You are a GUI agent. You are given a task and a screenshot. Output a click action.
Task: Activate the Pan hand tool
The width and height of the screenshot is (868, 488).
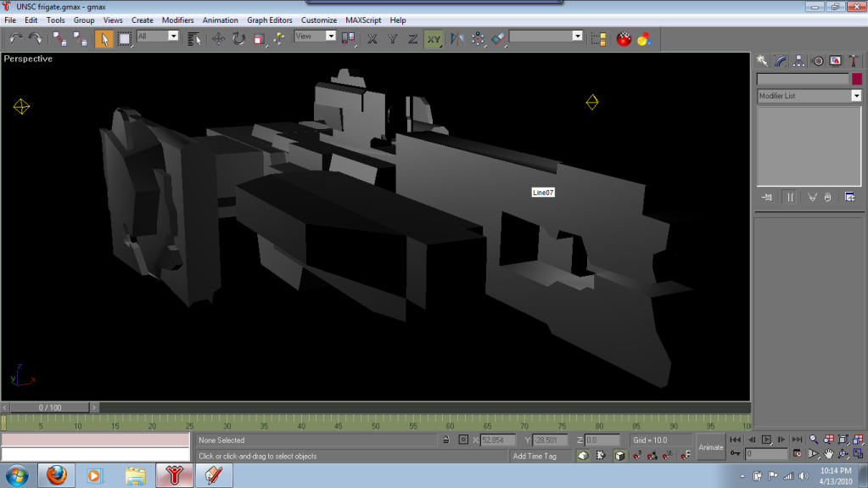point(828,454)
